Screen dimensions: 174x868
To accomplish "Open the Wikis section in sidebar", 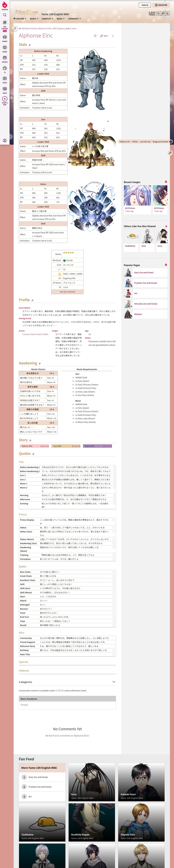I will [5, 90].
